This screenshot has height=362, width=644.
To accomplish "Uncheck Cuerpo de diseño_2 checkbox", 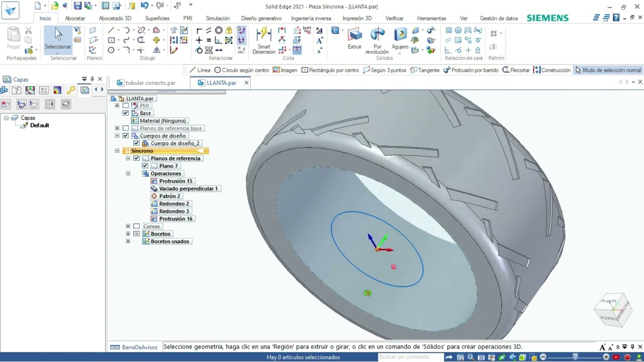I will (136, 143).
